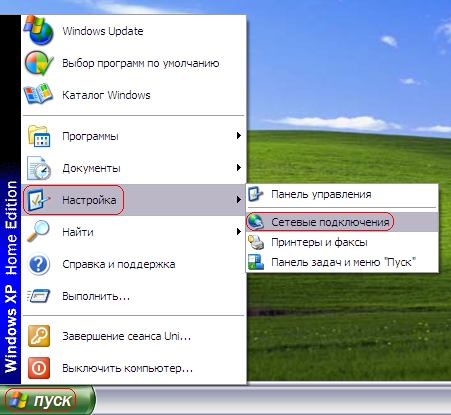Click the Документы clock document icon
The width and height of the screenshot is (451, 415).
[x=39, y=168]
